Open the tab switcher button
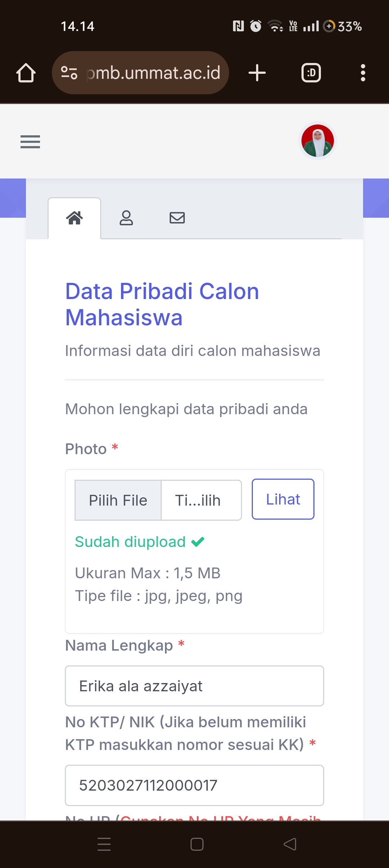Image resolution: width=389 pixels, height=868 pixels. [311, 73]
